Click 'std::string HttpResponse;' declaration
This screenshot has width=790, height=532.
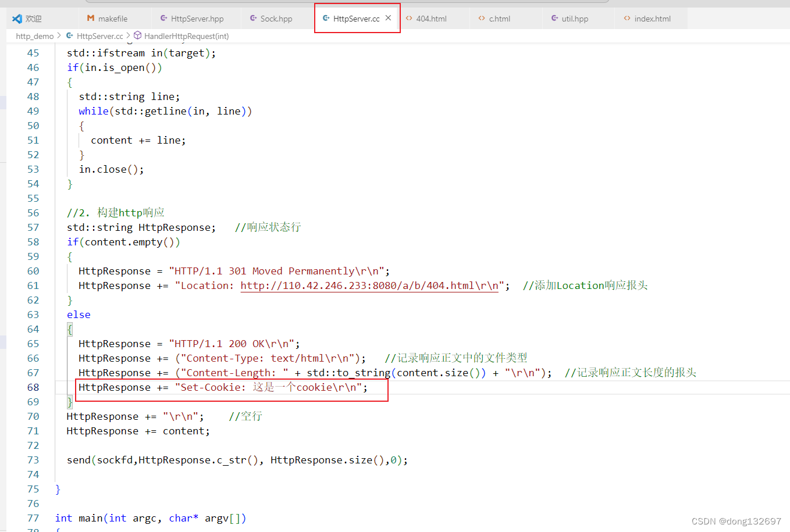(x=141, y=227)
